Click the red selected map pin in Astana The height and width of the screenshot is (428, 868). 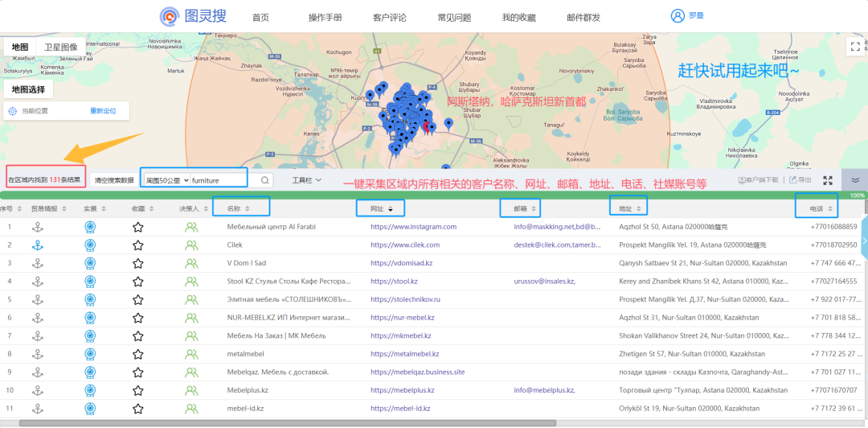pyautogui.click(x=427, y=127)
